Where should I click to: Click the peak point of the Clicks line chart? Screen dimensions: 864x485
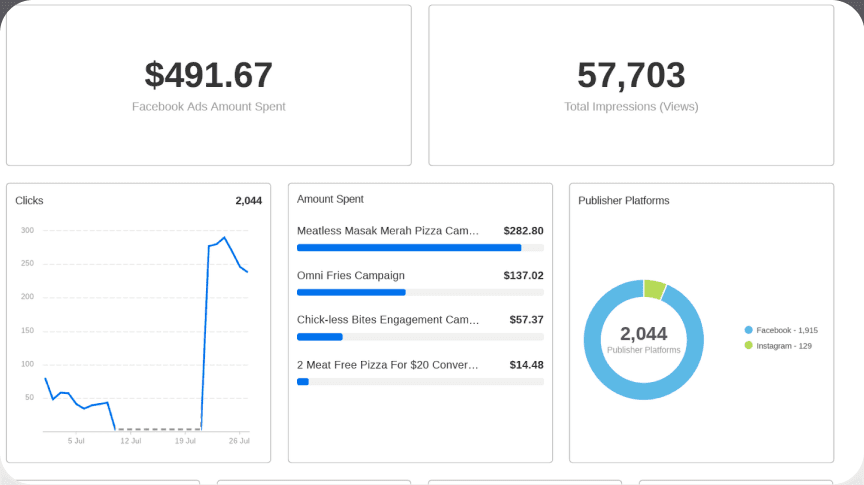click(x=224, y=238)
